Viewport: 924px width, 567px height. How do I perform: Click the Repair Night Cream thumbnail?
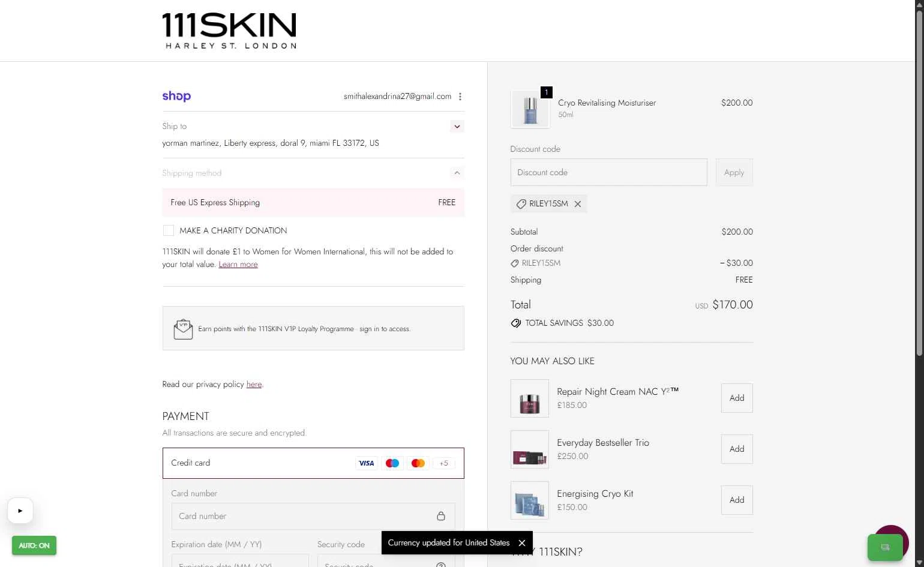point(530,398)
